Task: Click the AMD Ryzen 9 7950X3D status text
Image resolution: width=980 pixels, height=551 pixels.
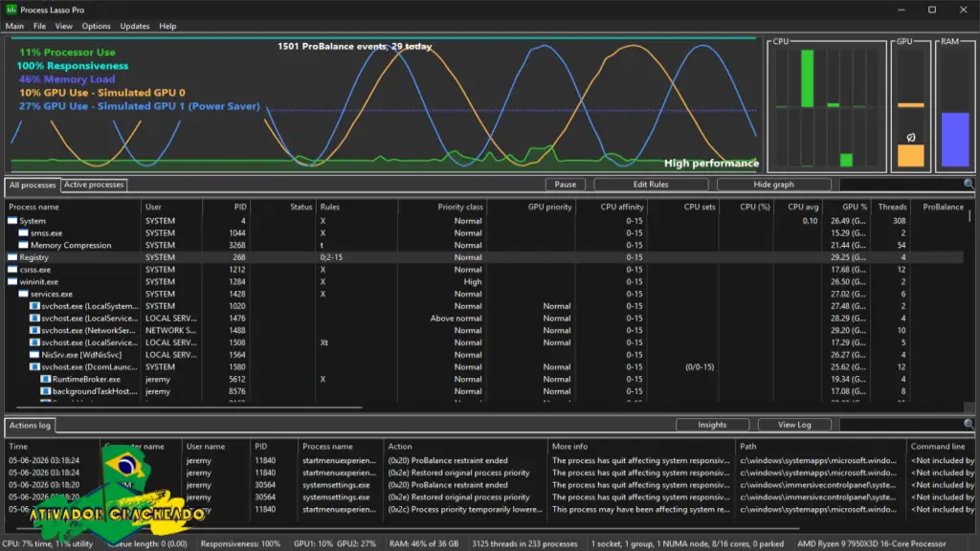Action: [x=871, y=543]
